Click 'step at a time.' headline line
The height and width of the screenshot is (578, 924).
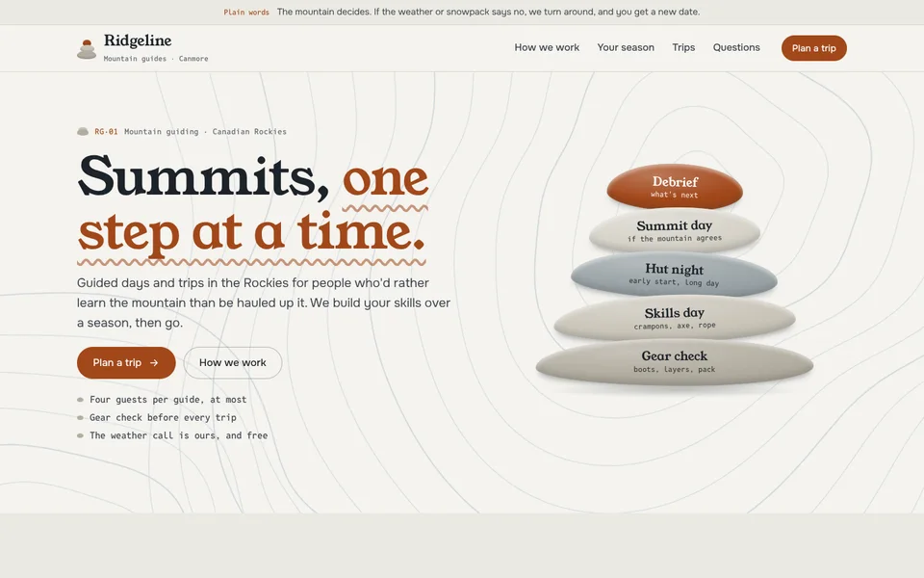pos(251,233)
